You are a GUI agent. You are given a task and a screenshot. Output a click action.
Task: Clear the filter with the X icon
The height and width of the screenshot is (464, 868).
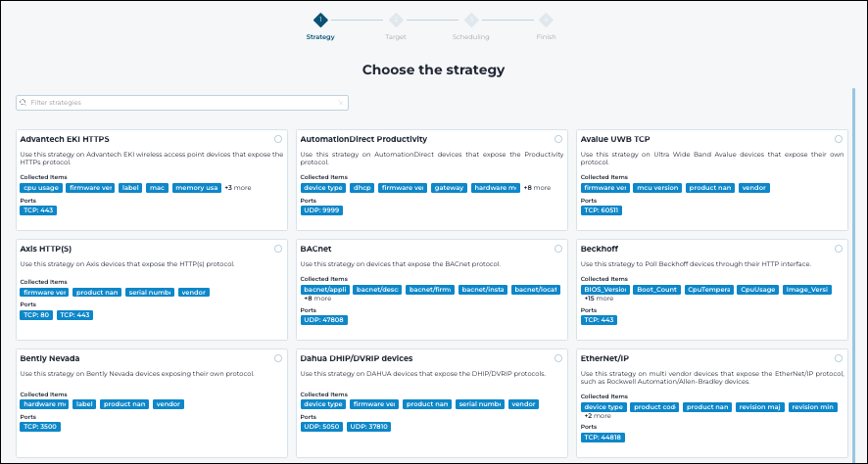tap(341, 103)
